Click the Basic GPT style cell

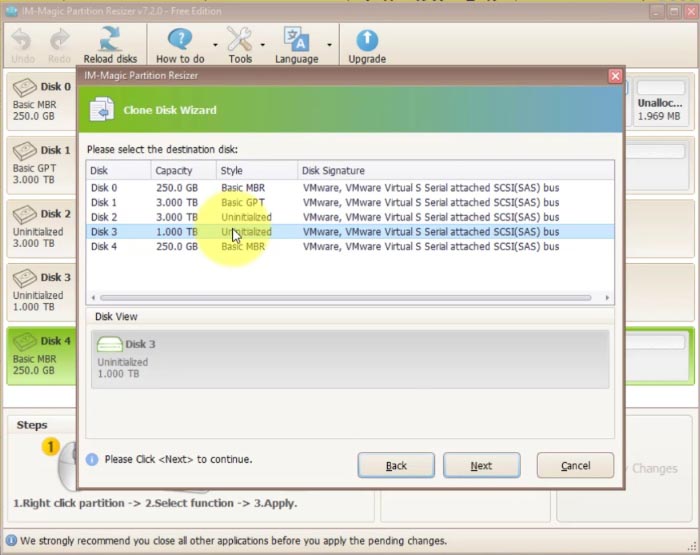[243, 202]
